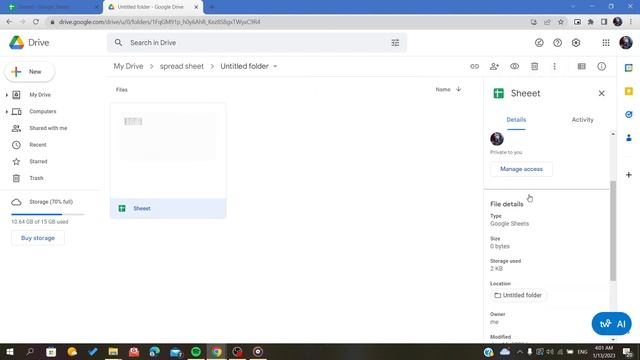Reload the page in Chrome
Screen dimensions: 640x360
click(x=36, y=22)
